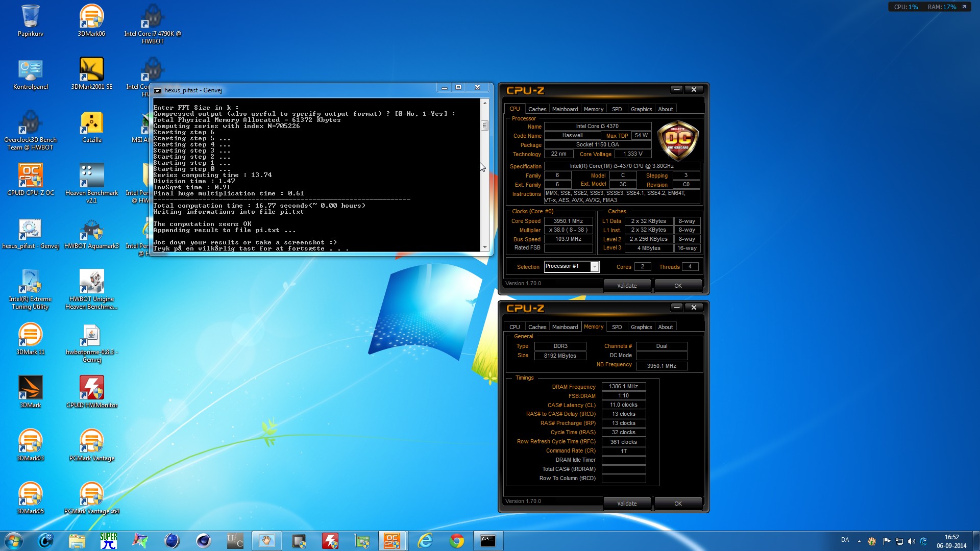
Task: Open the Kontrolpanel desktop icon
Action: pyautogui.click(x=31, y=74)
